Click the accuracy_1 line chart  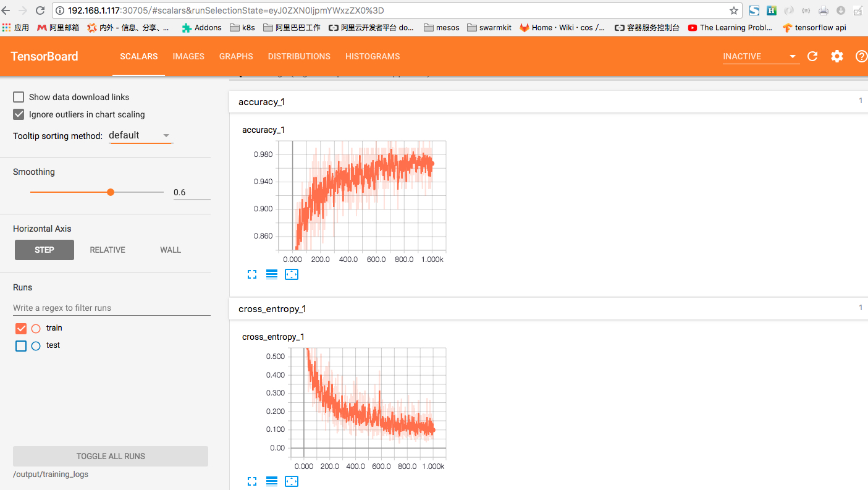tap(361, 195)
